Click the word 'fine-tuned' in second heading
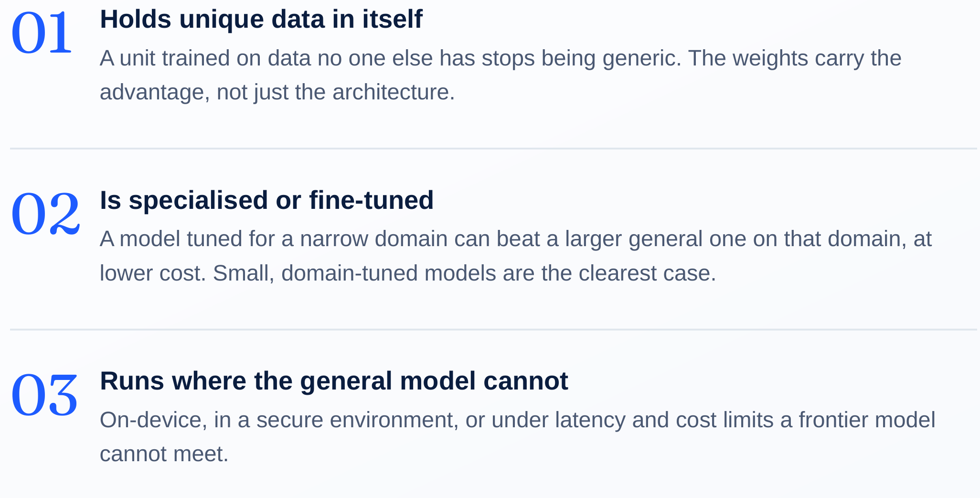The width and height of the screenshot is (980, 498). coord(371,200)
